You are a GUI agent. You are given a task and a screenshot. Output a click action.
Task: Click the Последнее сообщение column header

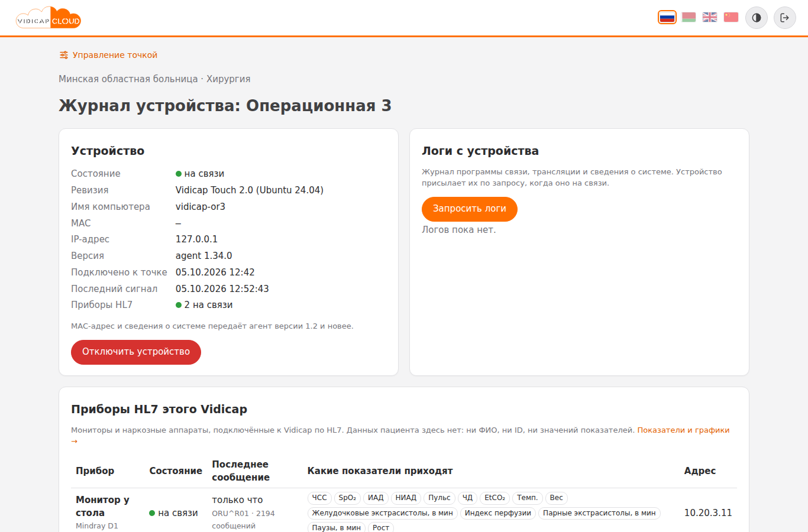tap(241, 471)
